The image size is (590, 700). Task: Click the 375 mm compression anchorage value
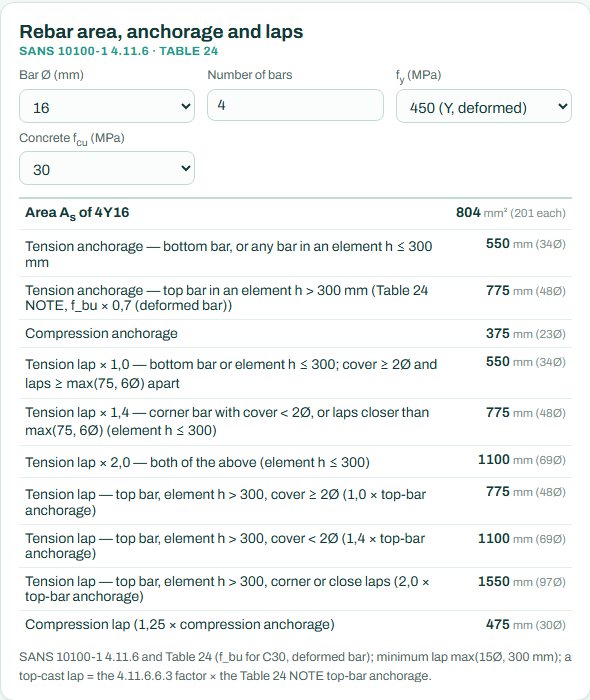click(526, 333)
